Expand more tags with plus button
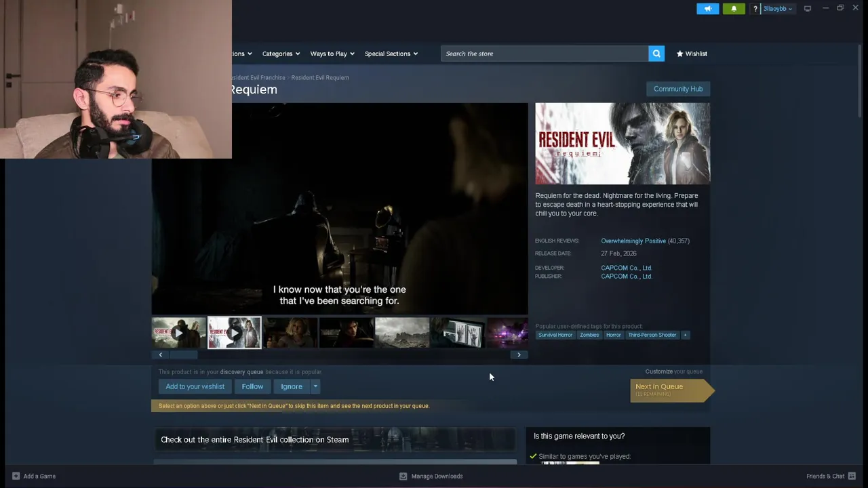The width and height of the screenshot is (868, 488). coord(685,335)
